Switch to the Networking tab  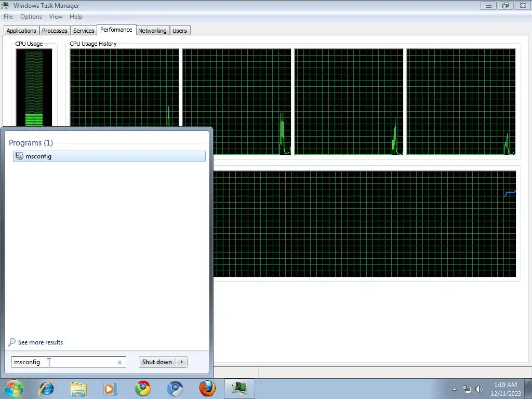tap(152, 31)
